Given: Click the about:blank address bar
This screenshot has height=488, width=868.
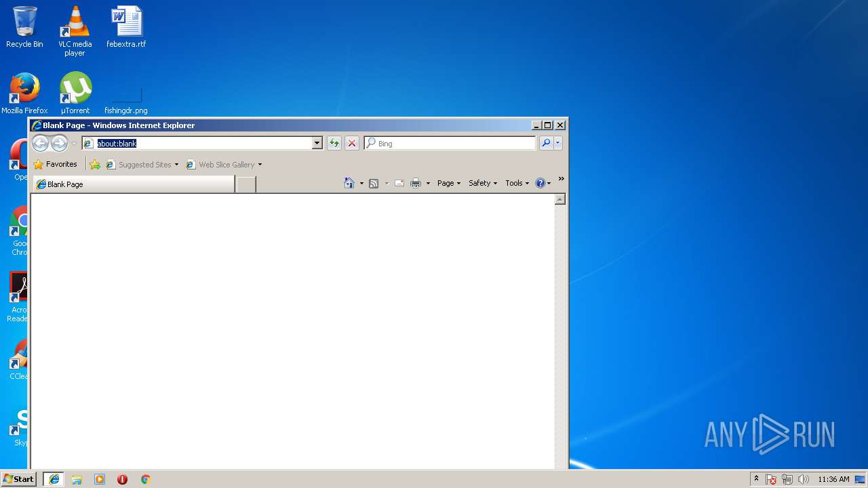Looking at the screenshot, I should point(202,143).
